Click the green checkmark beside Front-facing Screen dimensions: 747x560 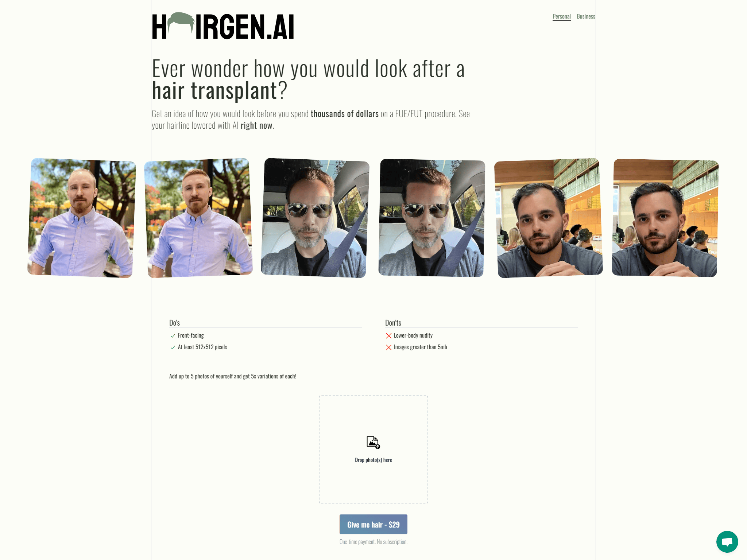[173, 336]
